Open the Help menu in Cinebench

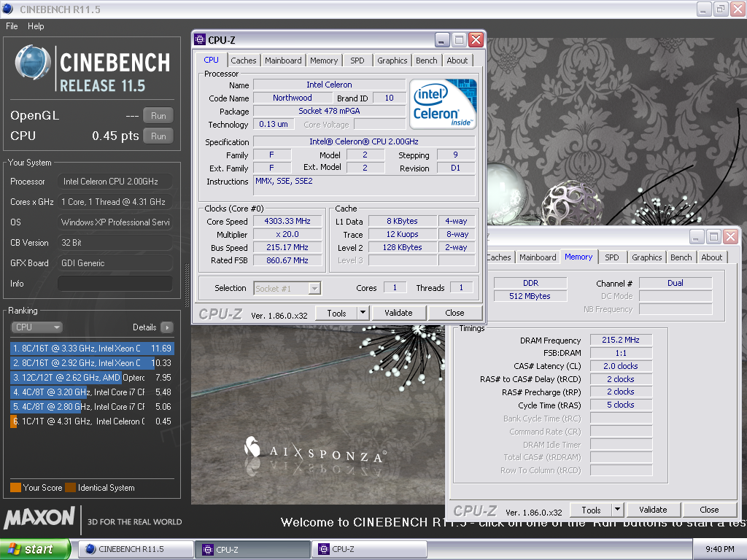tap(36, 26)
